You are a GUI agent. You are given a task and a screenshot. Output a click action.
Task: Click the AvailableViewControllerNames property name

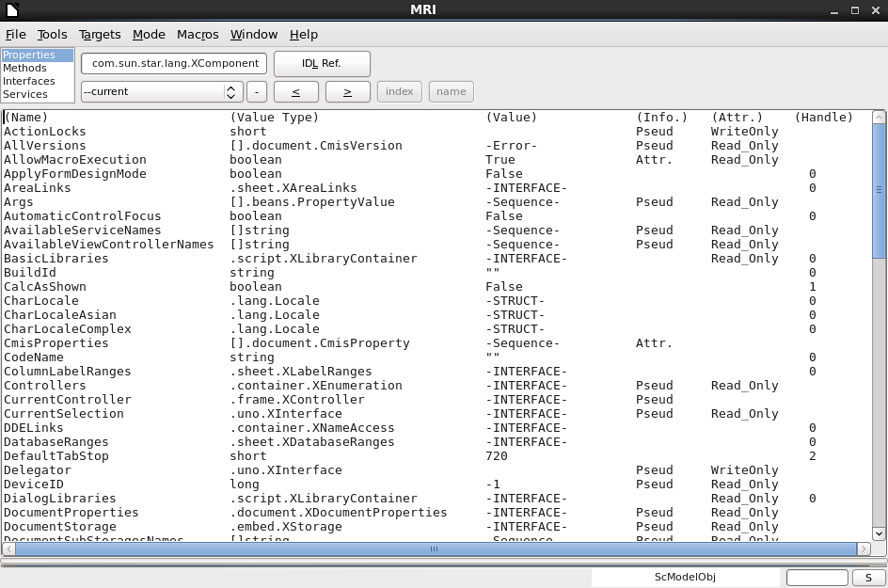point(109,245)
